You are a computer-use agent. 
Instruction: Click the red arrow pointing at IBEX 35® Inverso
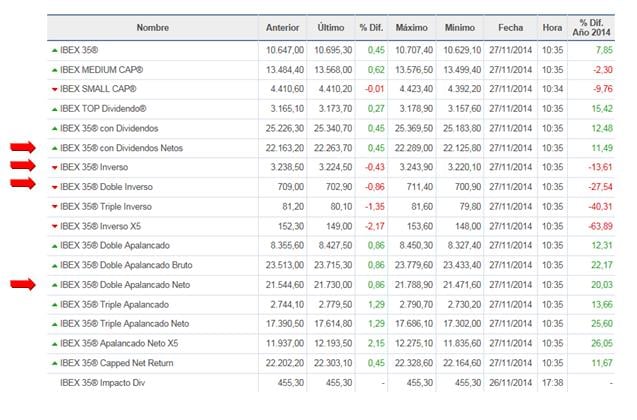coord(21,167)
